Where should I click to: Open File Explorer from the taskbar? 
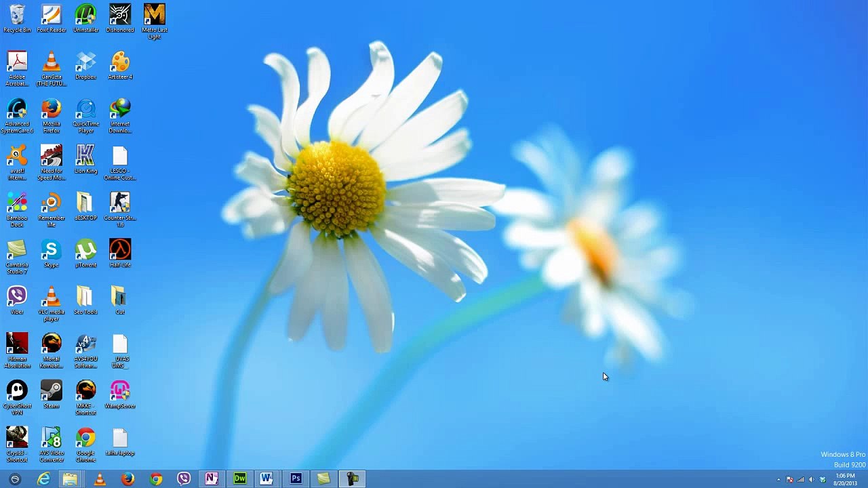pyautogui.click(x=70, y=479)
